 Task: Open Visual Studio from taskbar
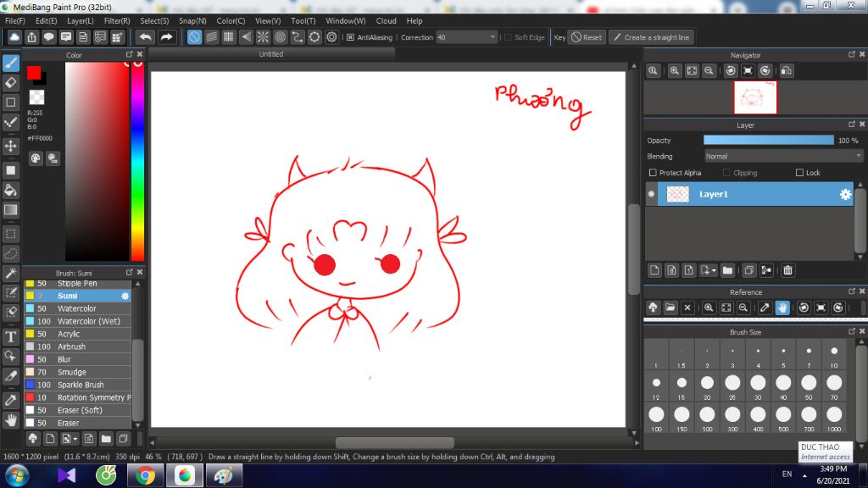(x=66, y=475)
